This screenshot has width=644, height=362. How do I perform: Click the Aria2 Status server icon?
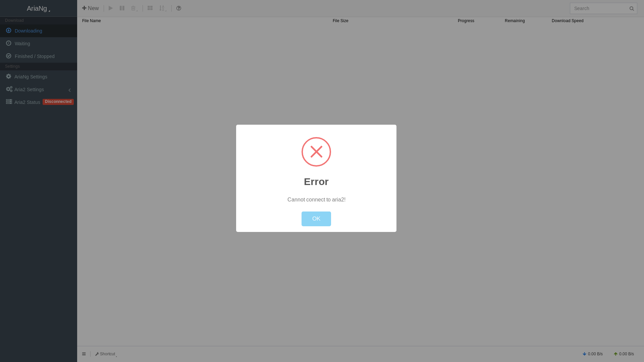(9, 102)
